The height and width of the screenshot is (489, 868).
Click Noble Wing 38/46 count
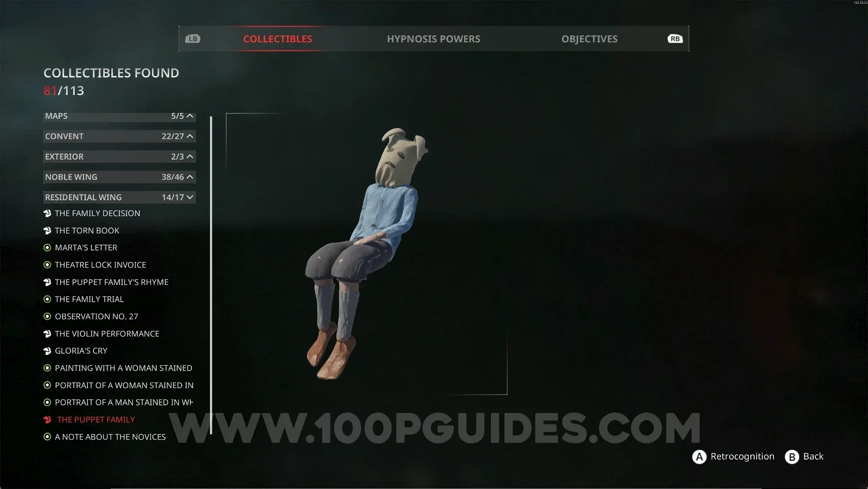point(173,177)
